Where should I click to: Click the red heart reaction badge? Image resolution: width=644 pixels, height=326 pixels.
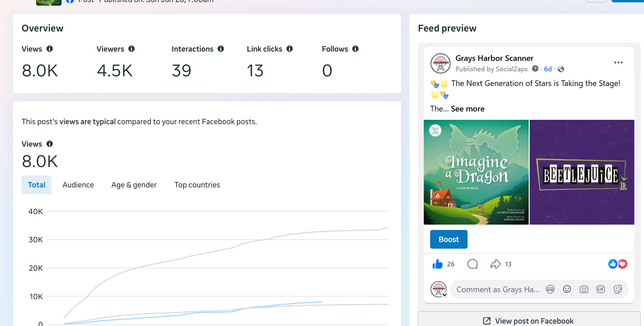pyautogui.click(x=622, y=264)
